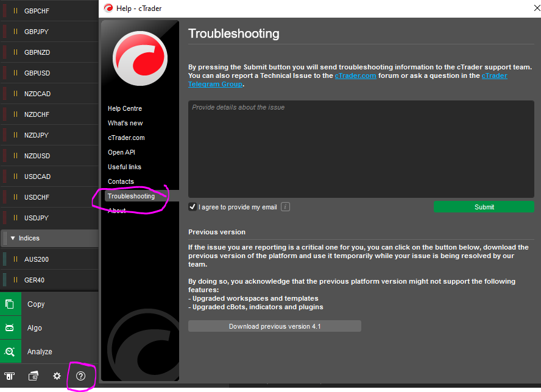Select NZDCHF symbol row
The width and height of the screenshot is (541, 392).
pyautogui.click(x=49, y=114)
